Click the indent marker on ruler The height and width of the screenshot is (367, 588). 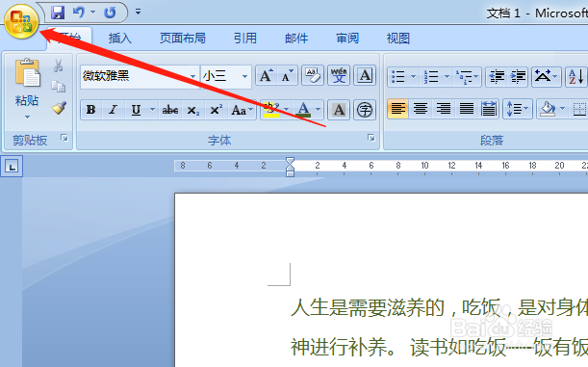(290, 167)
